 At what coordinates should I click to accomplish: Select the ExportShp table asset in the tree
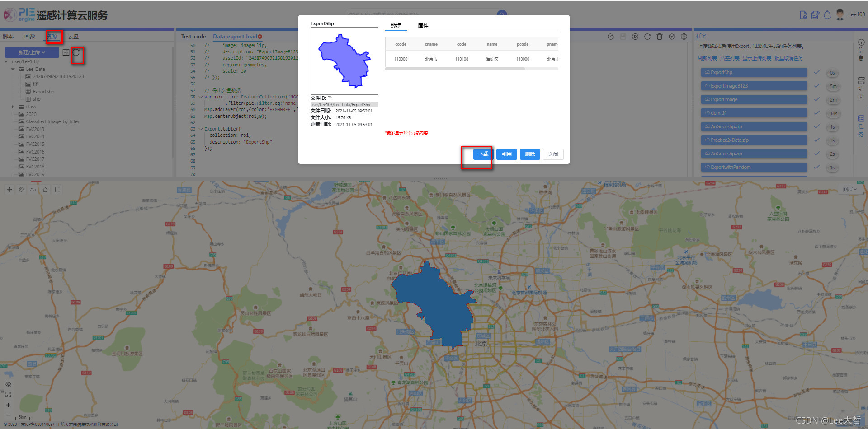pos(43,92)
